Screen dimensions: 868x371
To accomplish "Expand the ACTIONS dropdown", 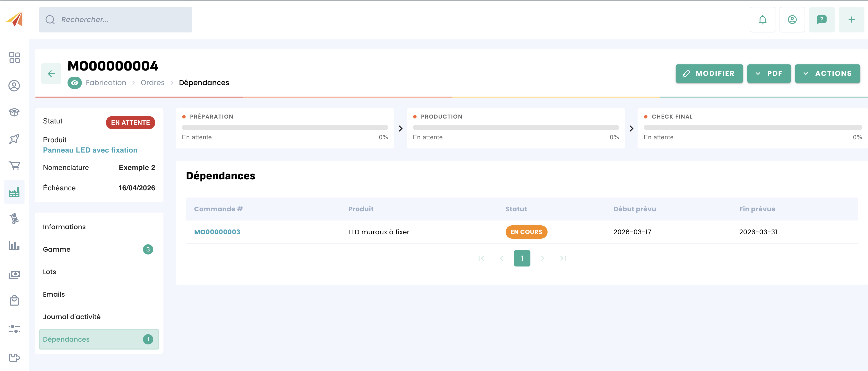I will coord(827,73).
